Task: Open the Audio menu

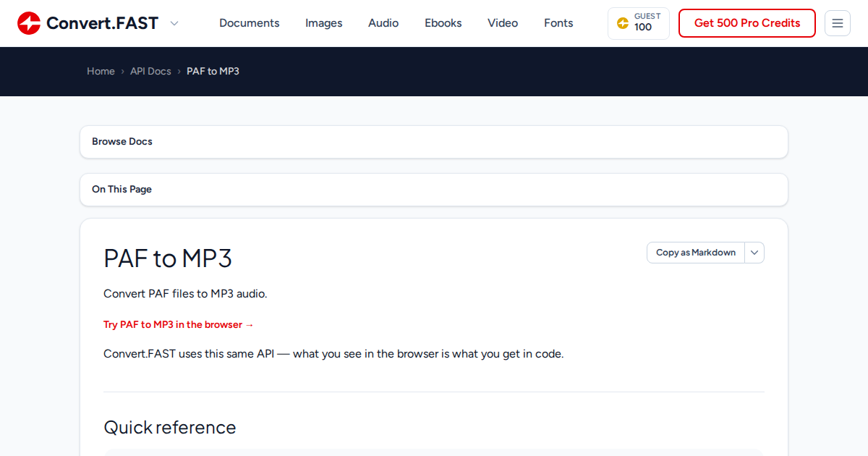Action: pyautogui.click(x=383, y=23)
